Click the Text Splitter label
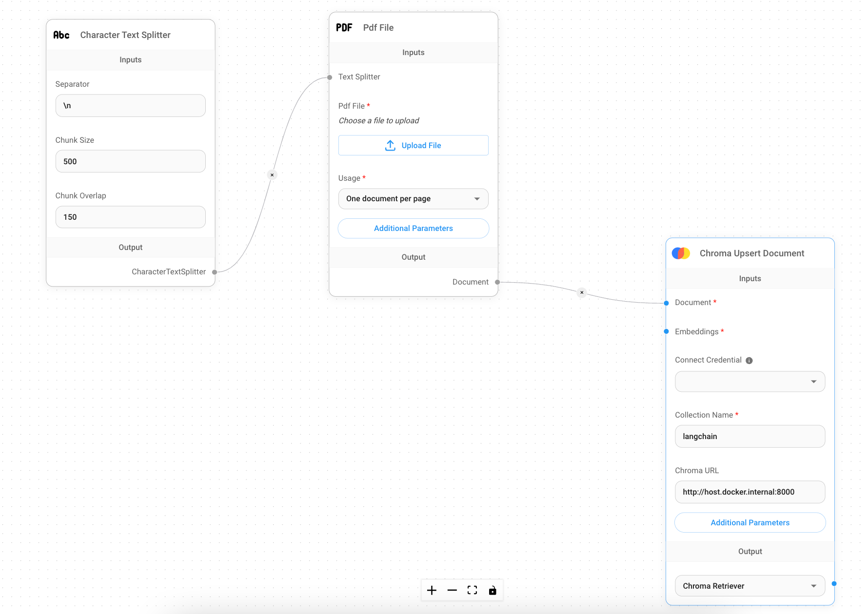868x614 pixels. 359,77
